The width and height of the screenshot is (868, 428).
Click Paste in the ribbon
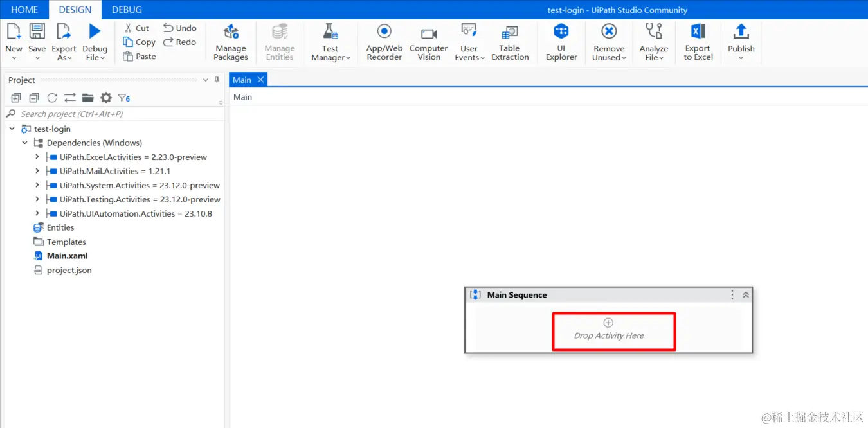point(140,57)
